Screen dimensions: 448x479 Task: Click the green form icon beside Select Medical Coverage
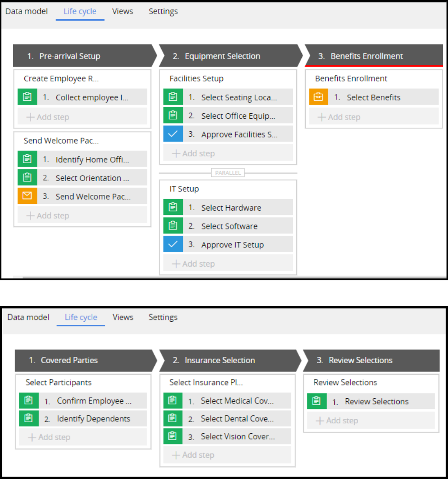173,401
